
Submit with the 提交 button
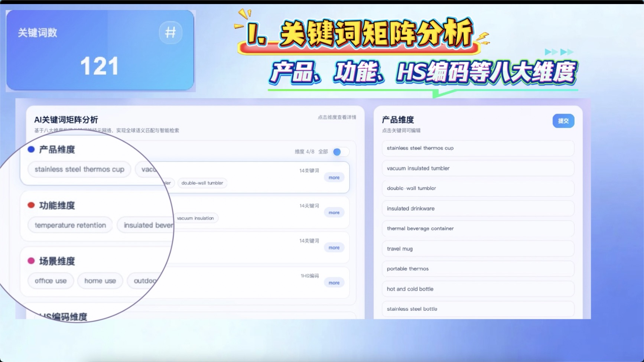point(563,121)
